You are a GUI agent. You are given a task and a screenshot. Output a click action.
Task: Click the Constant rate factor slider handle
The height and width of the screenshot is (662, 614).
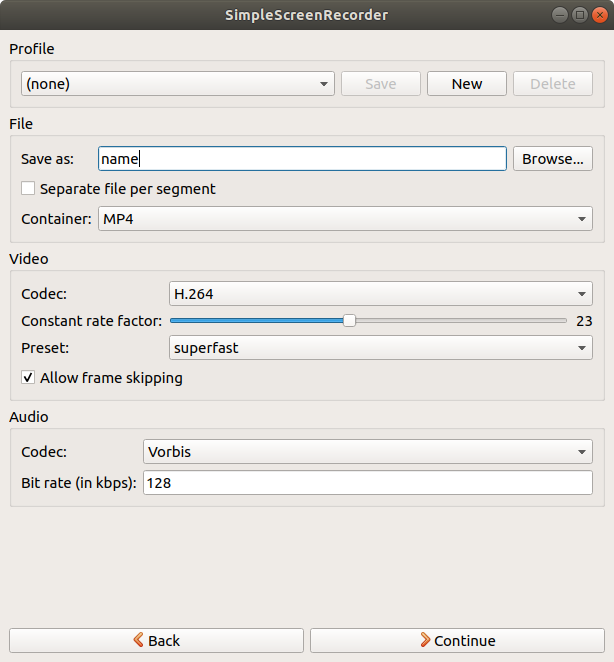pos(349,321)
